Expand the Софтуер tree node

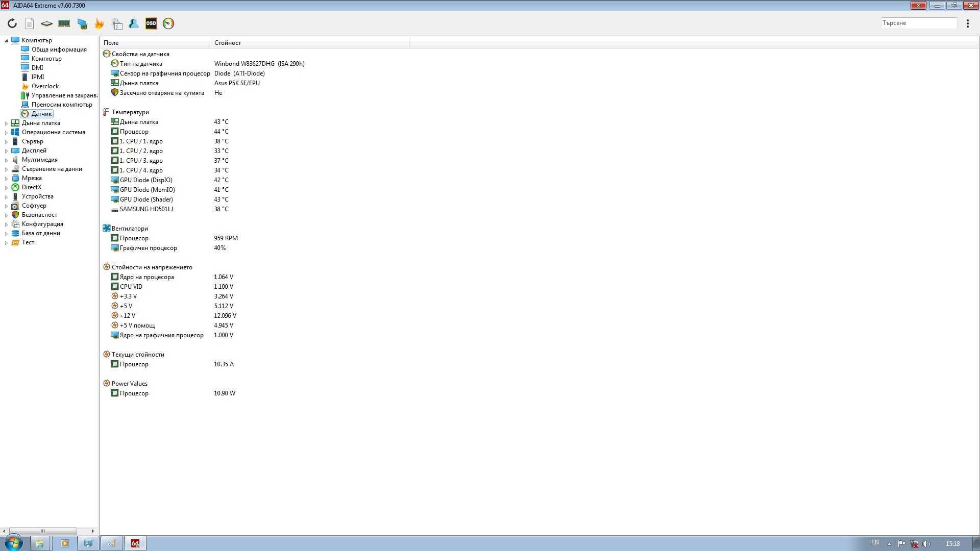pyautogui.click(x=6, y=206)
